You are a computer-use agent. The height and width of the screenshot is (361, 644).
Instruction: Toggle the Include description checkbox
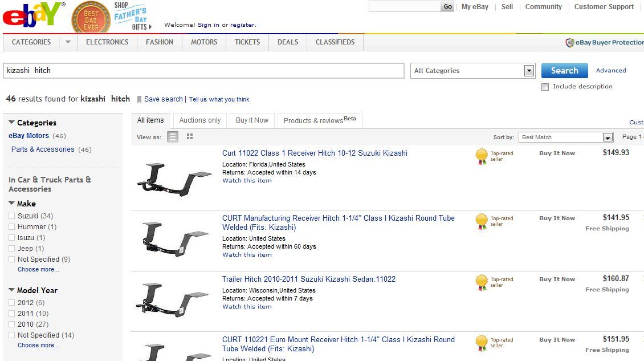pyautogui.click(x=545, y=87)
